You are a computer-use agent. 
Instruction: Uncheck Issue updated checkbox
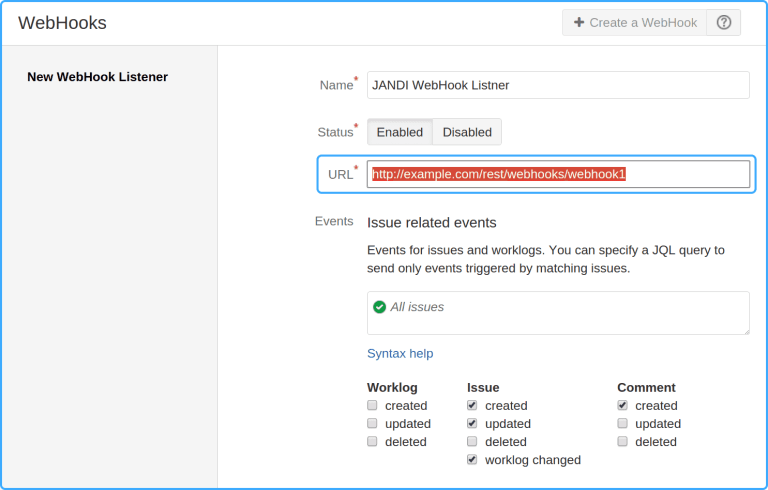(x=472, y=424)
